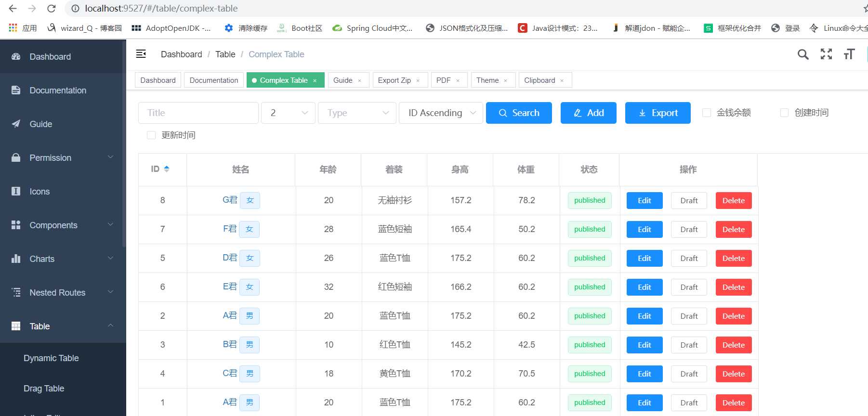The height and width of the screenshot is (416, 868).
Task: Click Edit for row ID 8
Action: 644,200
